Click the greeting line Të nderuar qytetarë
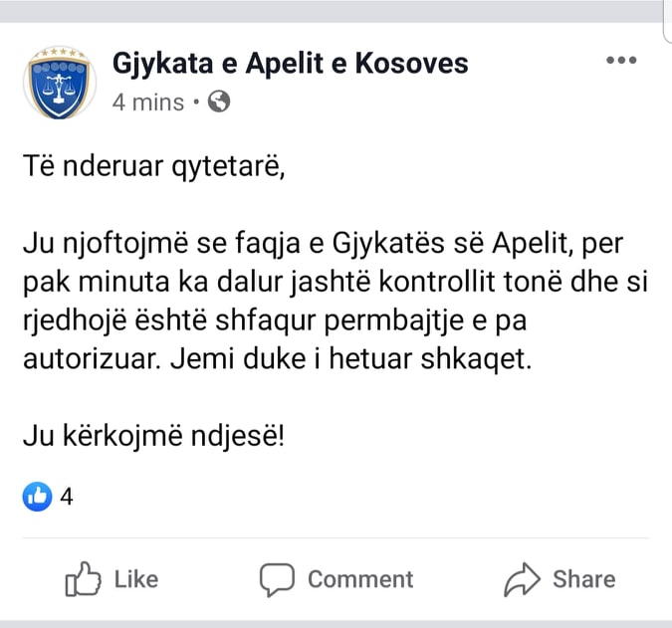The height and width of the screenshot is (628, 672). [x=154, y=166]
